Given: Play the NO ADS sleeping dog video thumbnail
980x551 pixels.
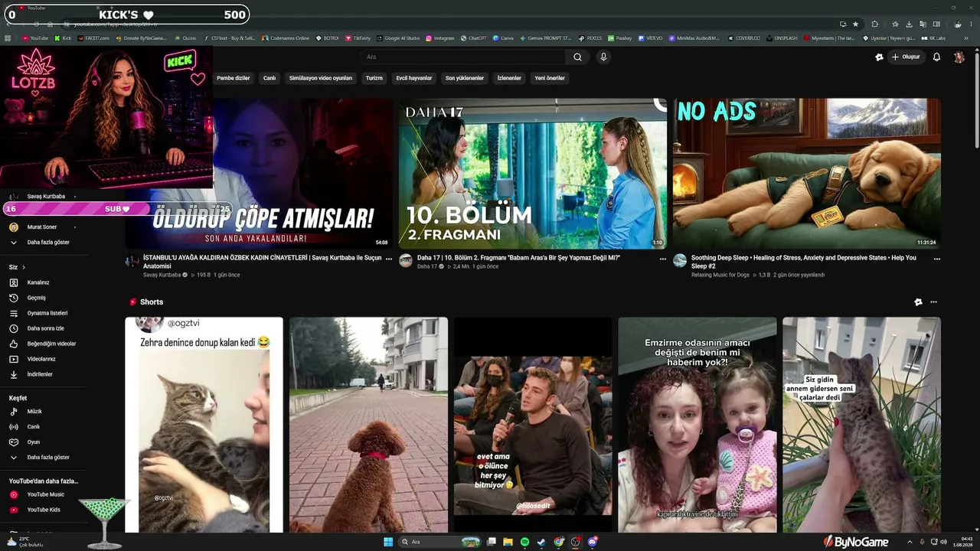Looking at the screenshot, I should coord(806,174).
